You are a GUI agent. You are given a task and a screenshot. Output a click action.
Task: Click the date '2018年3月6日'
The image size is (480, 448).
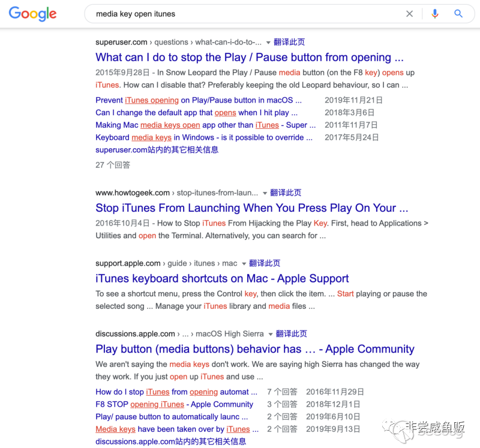click(x=350, y=113)
